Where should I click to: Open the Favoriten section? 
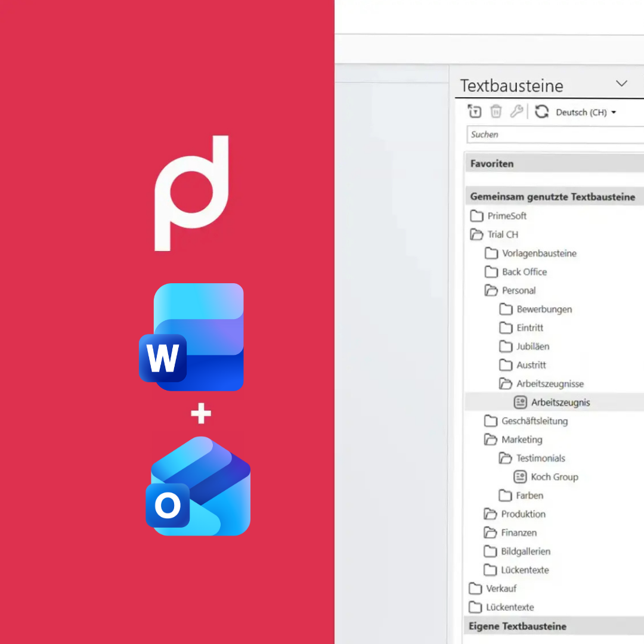click(491, 163)
